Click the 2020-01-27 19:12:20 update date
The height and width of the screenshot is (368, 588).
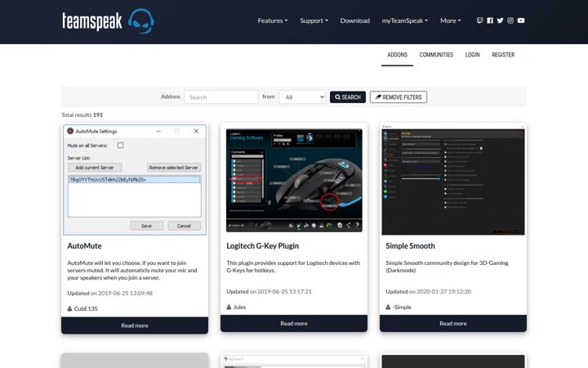[x=443, y=291]
